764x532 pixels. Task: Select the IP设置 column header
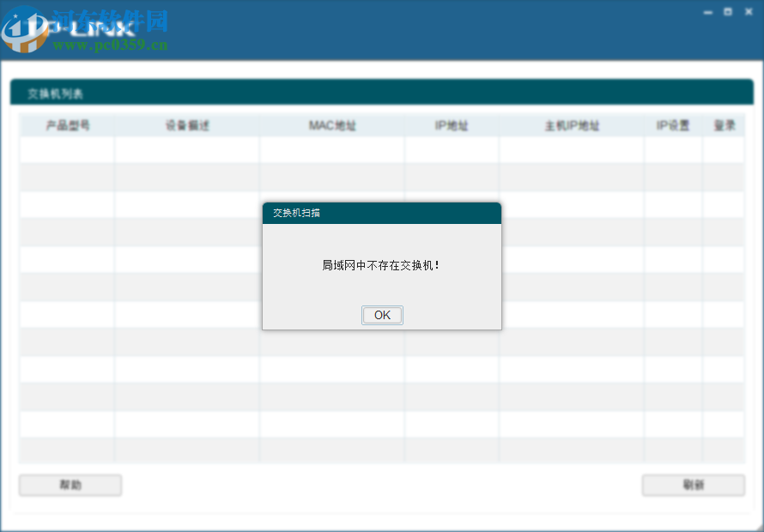(672, 124)
